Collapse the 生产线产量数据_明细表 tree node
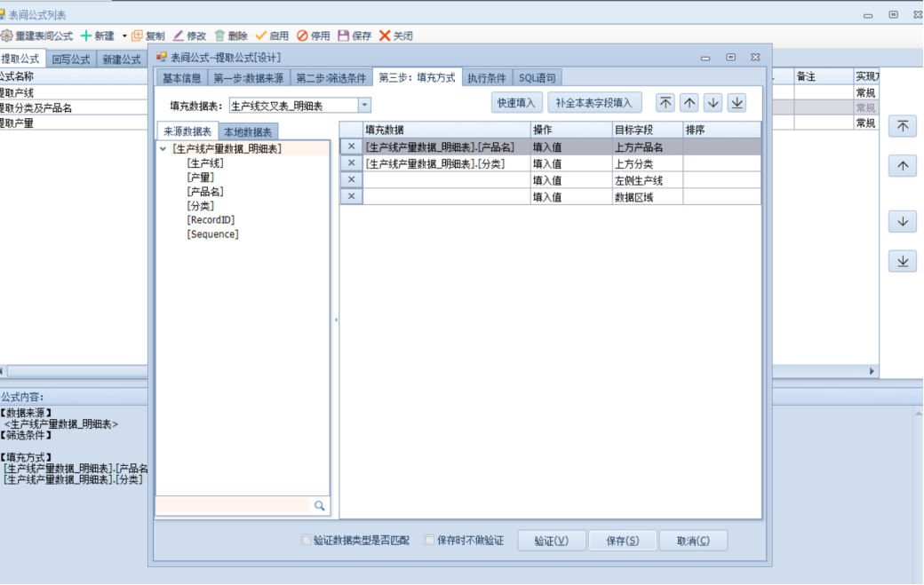This screenshot has width=924, height=585. (163, 149)
